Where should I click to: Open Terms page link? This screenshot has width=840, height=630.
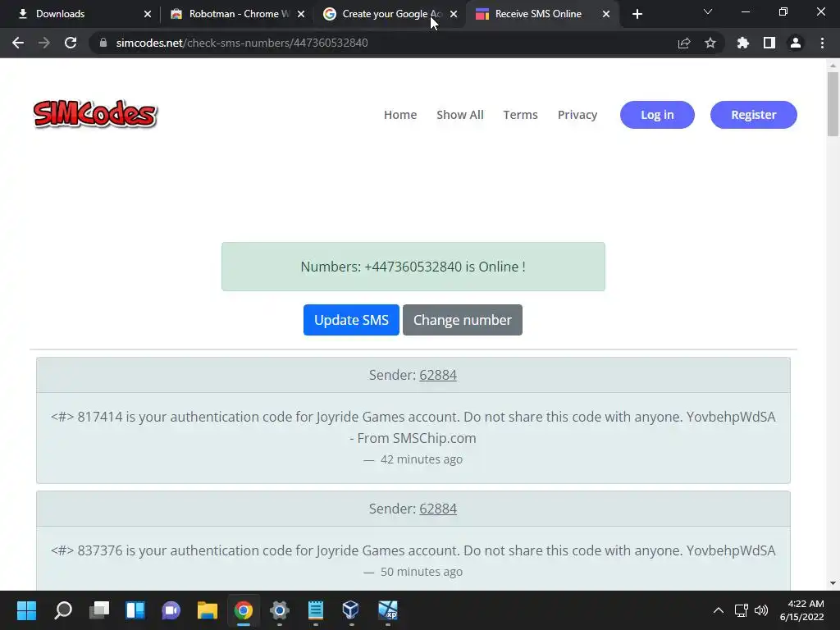coord(520,115)
